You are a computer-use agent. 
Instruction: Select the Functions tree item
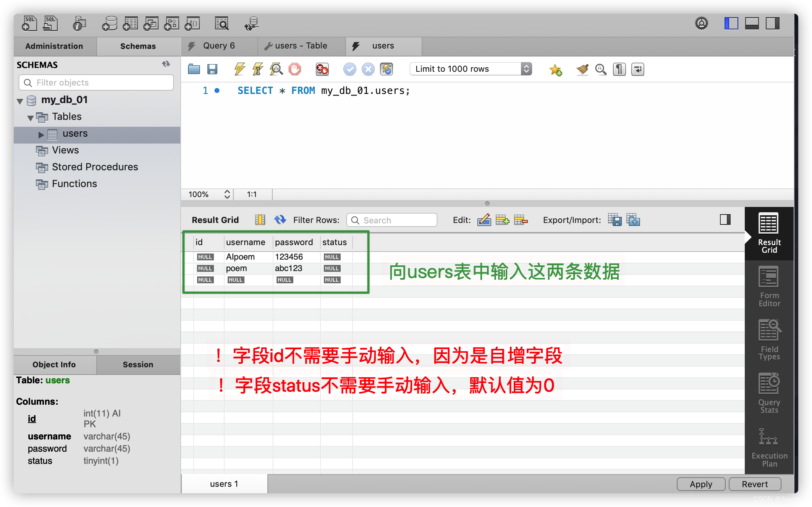(74, 184)
